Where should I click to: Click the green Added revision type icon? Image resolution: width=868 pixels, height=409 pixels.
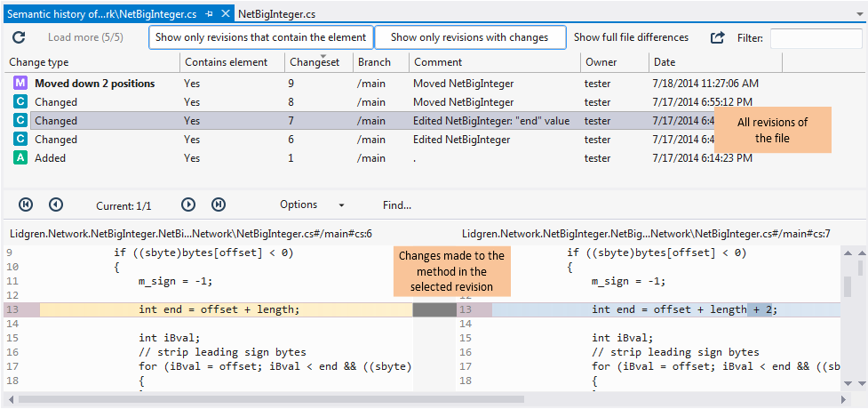tap(20, 157)
